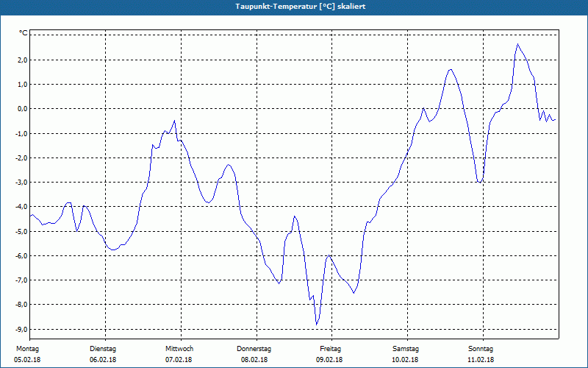Click the Montag day label
The height and width of the screenshot is (368, 588).
click(27, 349)
